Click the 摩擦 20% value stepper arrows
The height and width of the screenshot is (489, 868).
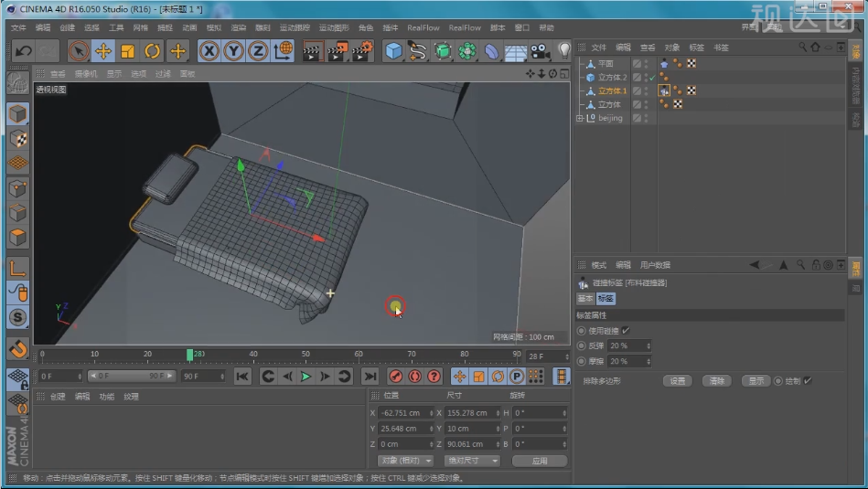[x=648, y=361]
